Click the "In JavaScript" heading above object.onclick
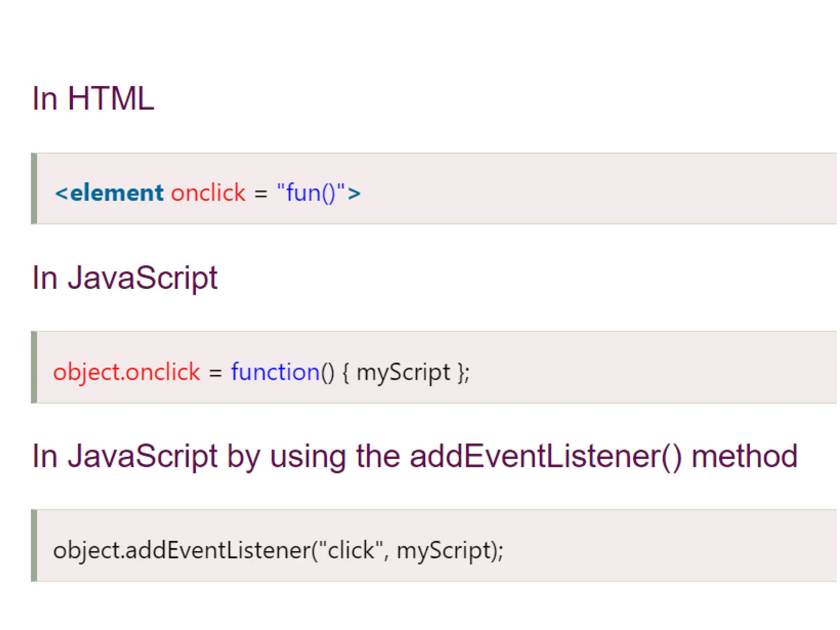Screen dimensions: 840x630 tap(124, 278)
